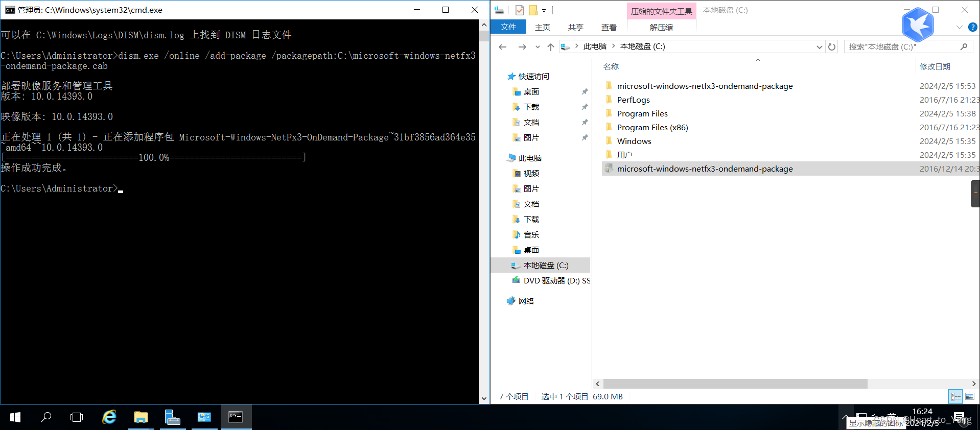Select the cab file dated 2016/12/14
This screenshot has width=980, height=430.
(790, 169)
